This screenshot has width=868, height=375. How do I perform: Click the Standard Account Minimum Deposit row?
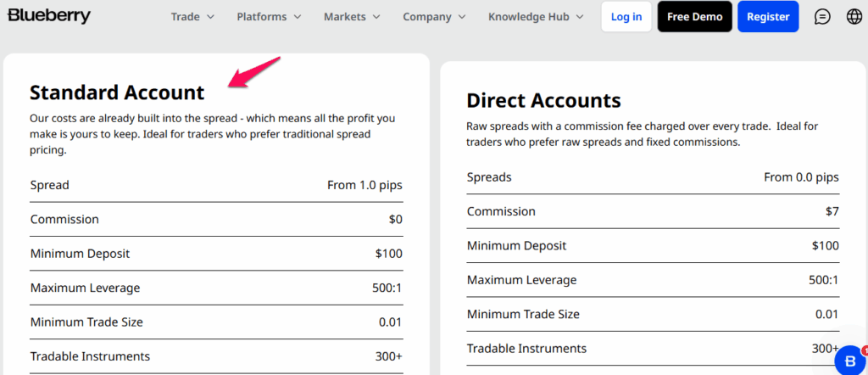(216, 254)
